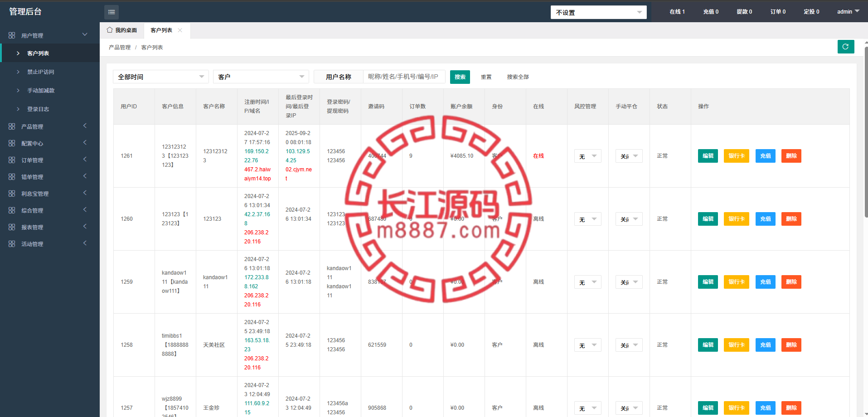Select 客户列表 in the sidebar

pos(50,53)
